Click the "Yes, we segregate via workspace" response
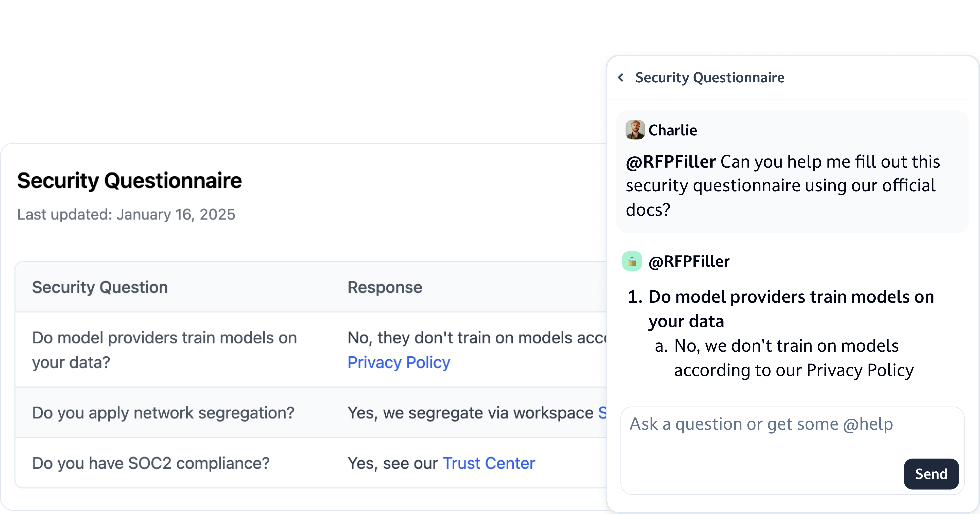The height and width of the screenshot is (514, 980). tap(470, 413)
